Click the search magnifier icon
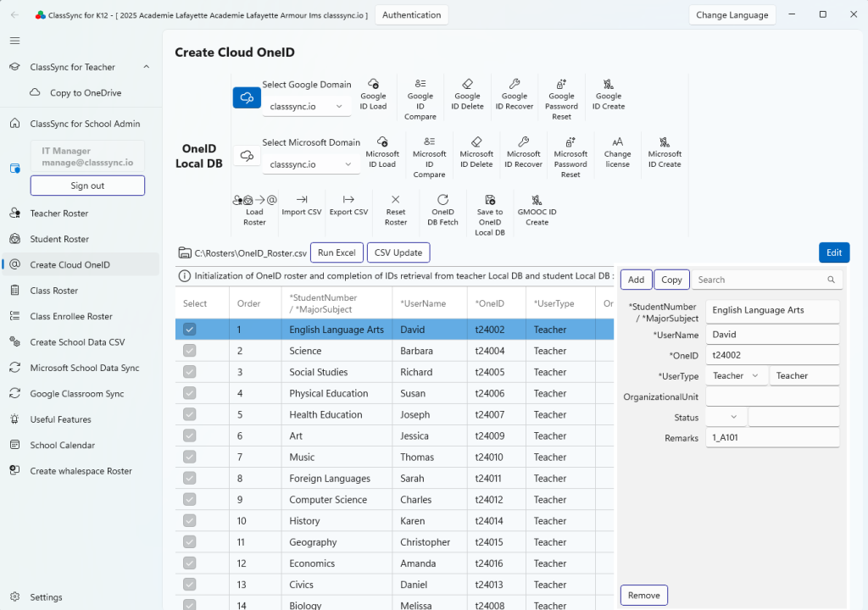Image resolution: width=868 pixels, height=610 pixels. (831, 280)
